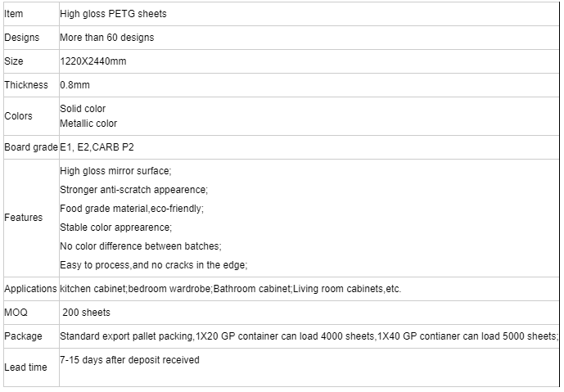
Task: Click the 'Package' row label
Action: tap(23, 336)
